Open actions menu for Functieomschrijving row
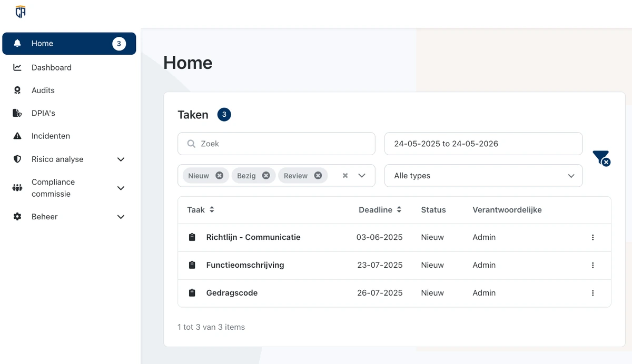Image resolution: width=632 pixels, height=364 pixels. click(592, 265)
